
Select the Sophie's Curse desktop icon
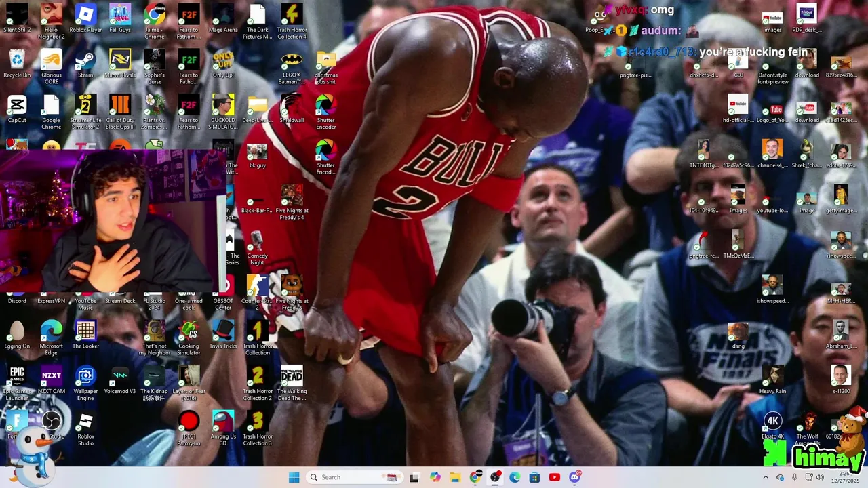[x=155, y=66]
